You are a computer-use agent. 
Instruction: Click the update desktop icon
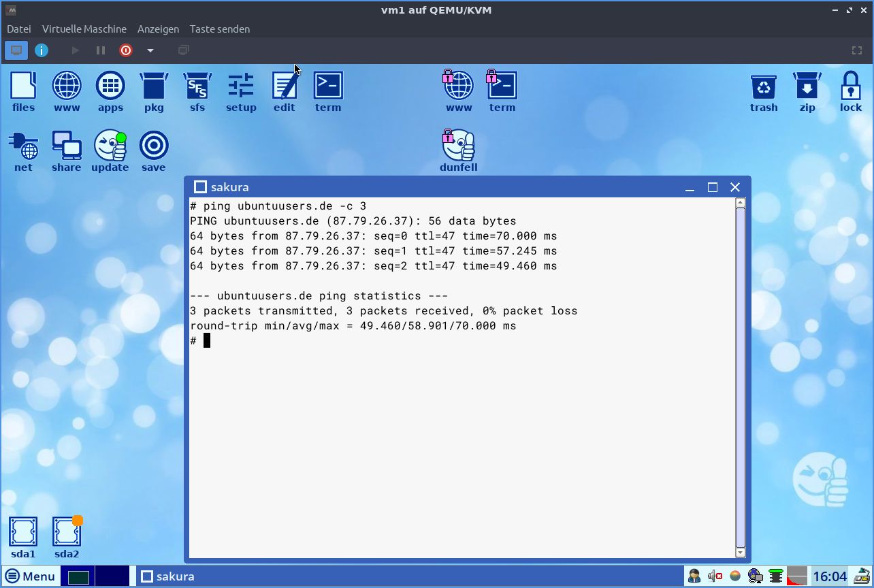coord(110,150)
